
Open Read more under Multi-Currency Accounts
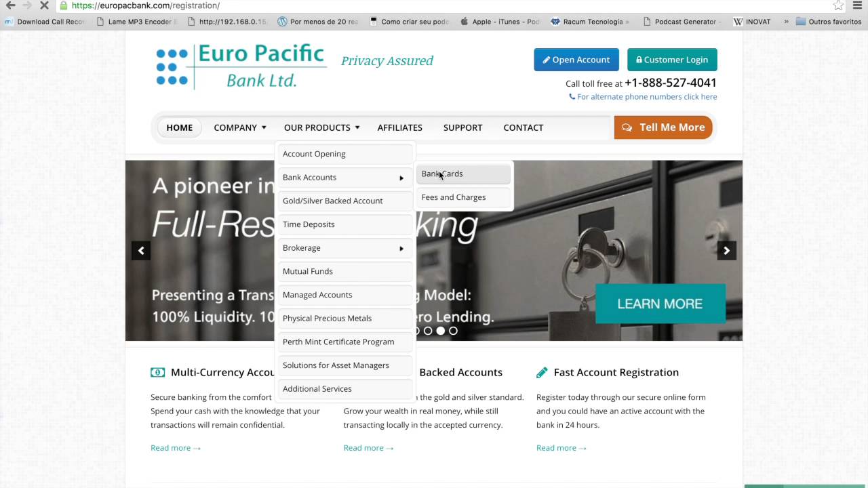point(176,448)
